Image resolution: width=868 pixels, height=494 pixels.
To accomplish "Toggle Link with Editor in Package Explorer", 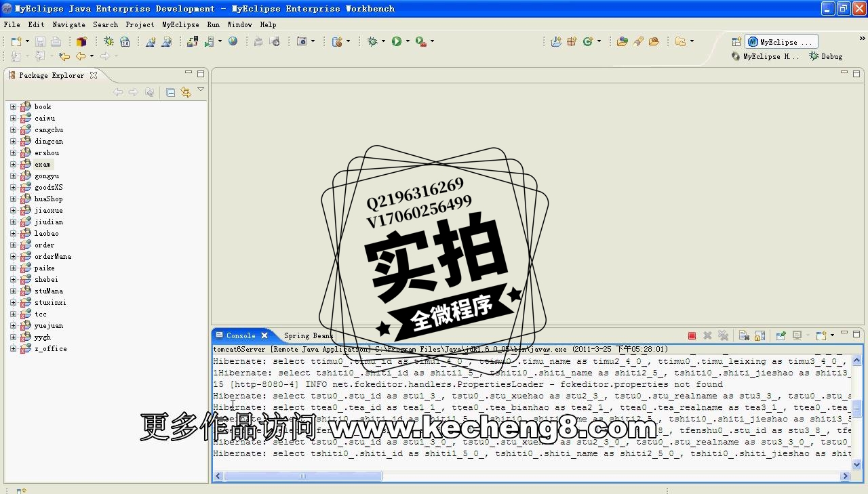I will 186,92.
